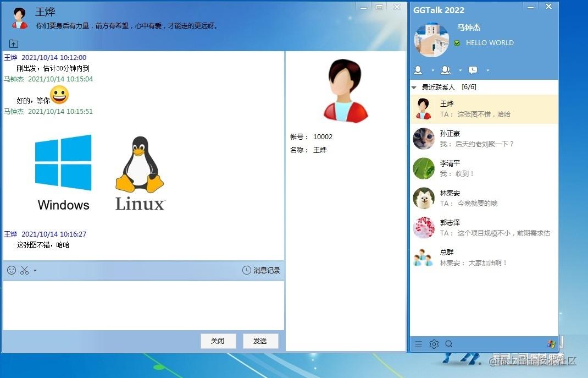Click the Windows logo in the status bar

[x=551, y=343]
